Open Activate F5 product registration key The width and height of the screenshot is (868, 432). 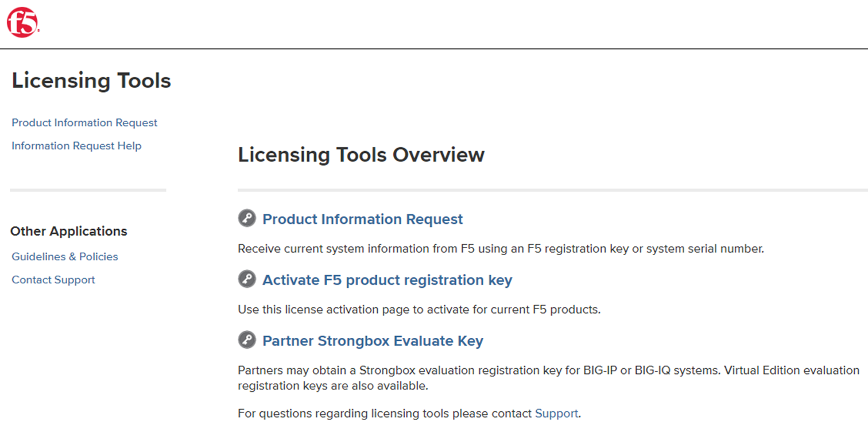point(387,280)
